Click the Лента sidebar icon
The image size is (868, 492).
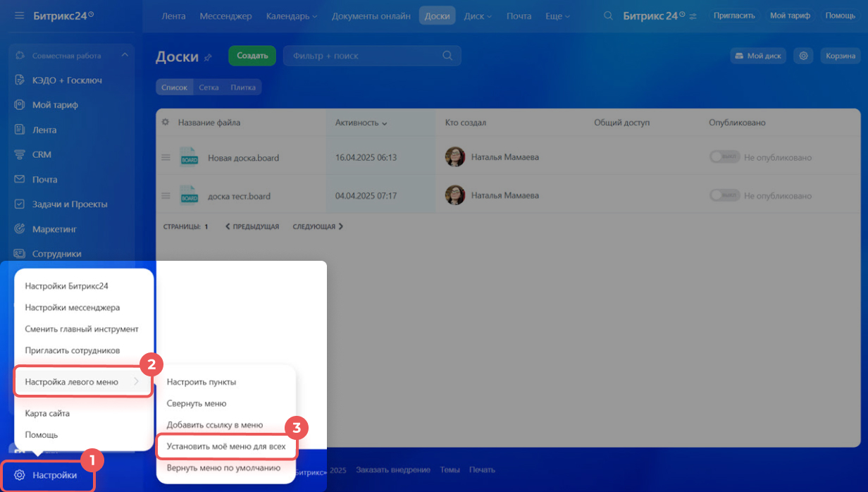coord(20,130)
